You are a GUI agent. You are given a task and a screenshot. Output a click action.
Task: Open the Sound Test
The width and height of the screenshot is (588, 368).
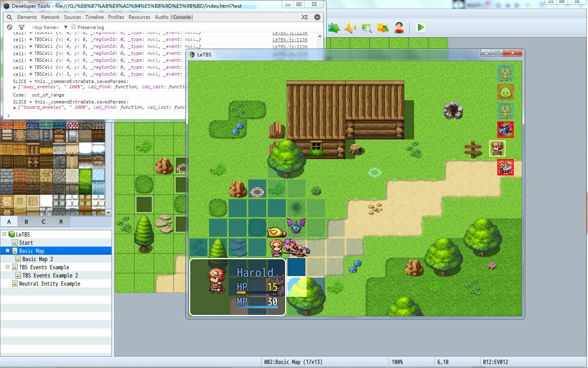click(x=350, y=27)
